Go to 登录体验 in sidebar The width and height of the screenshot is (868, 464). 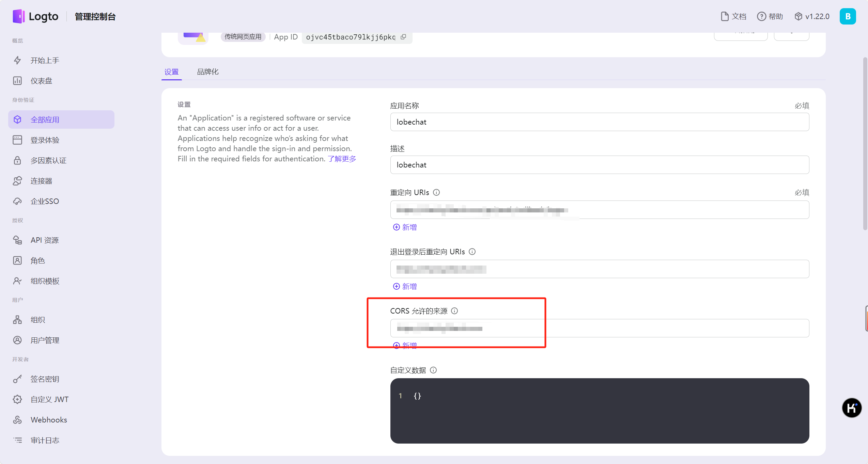tap(61, 140)
